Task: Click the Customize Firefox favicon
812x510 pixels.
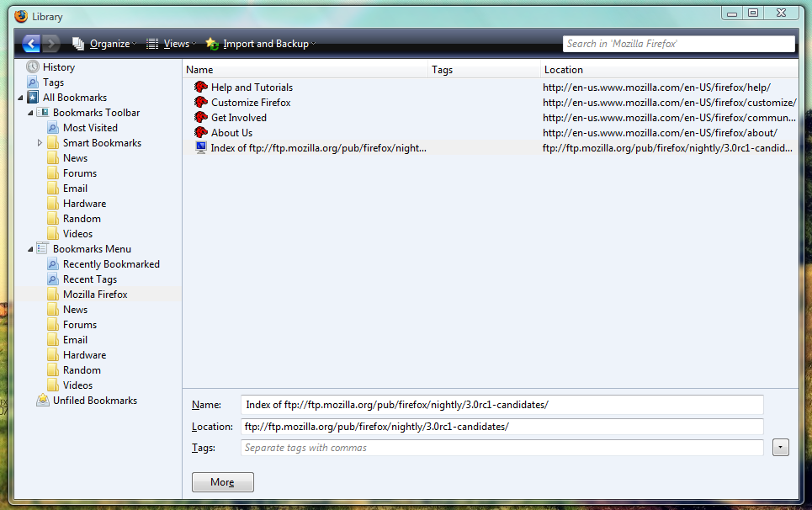Action: click(x=201, y=102)
